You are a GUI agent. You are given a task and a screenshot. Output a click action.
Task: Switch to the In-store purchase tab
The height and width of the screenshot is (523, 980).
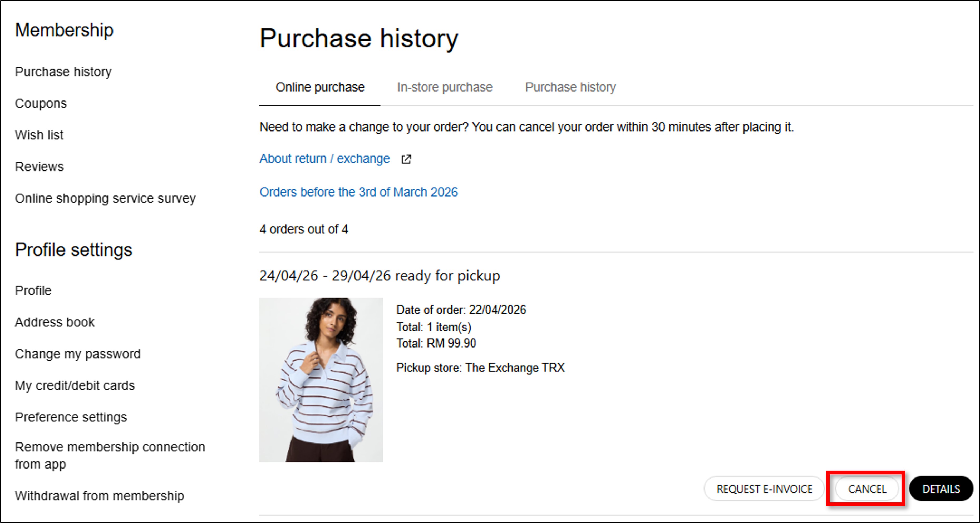point(444,87)
